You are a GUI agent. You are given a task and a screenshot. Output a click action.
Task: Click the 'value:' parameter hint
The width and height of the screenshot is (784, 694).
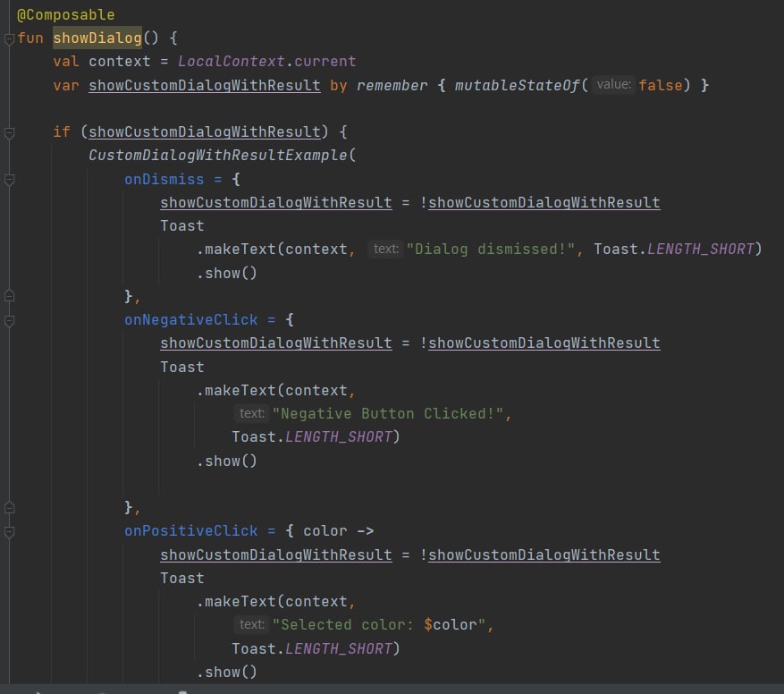tap(613, 84)
